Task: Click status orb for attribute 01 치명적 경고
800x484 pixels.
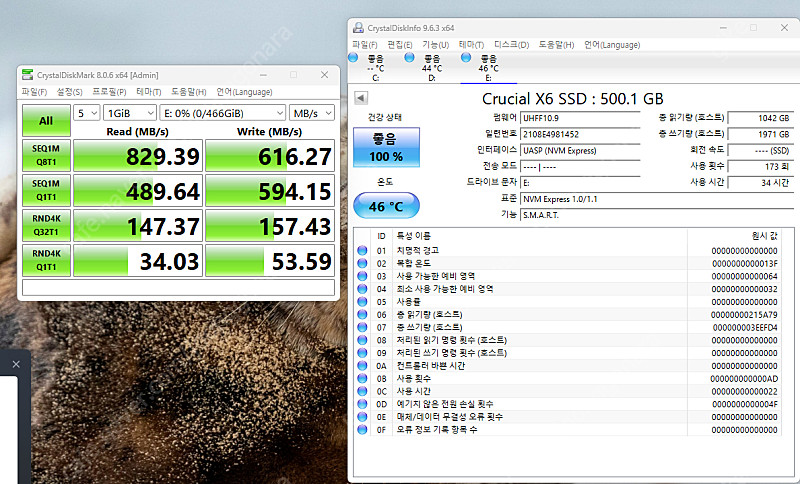Action: click(x=362, y=250)
